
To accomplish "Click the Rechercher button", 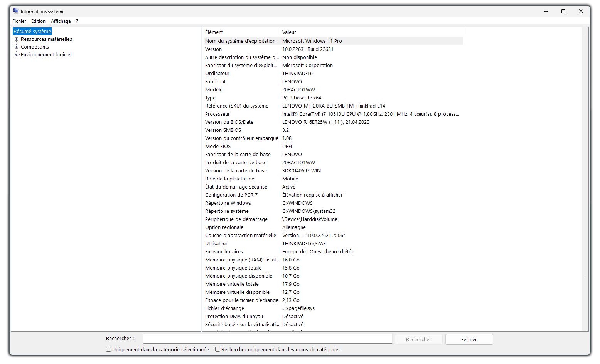I will coord(418,340).
